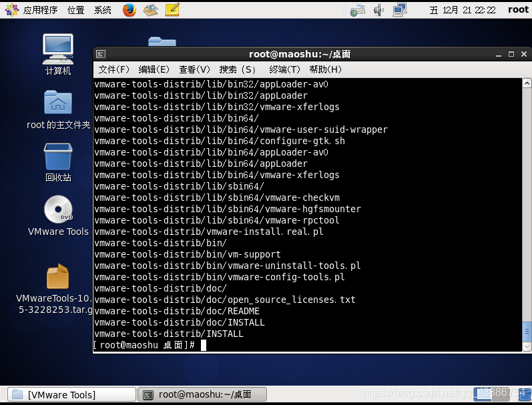Click the bin64/vmware-user-suid-wrapper line
532x405 pixels.
click(241, 129)
